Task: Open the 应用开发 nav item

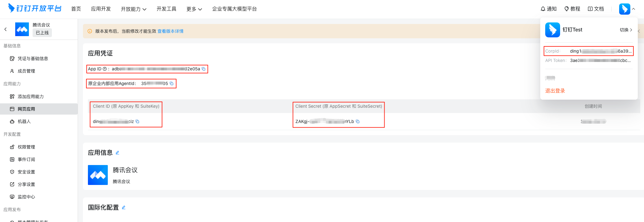Action: point(101,9)
